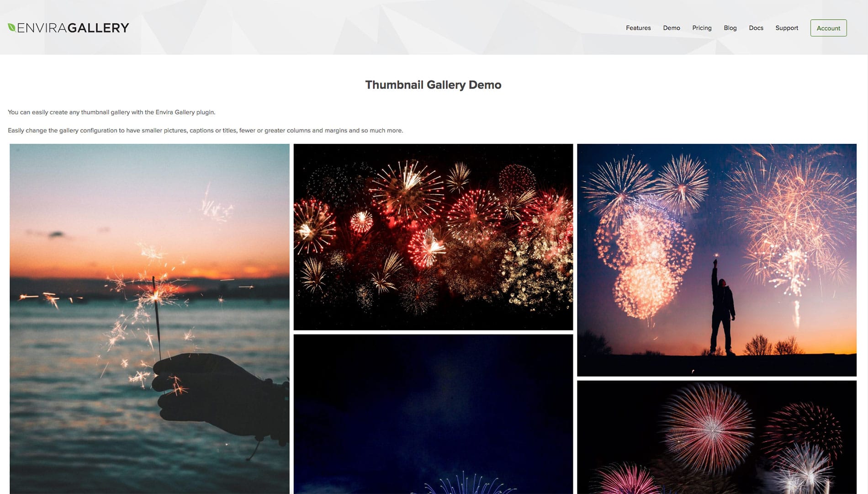The width and height of the screenshot is (868, 494).
Task: Open the Support page
Action: point(787,28)
